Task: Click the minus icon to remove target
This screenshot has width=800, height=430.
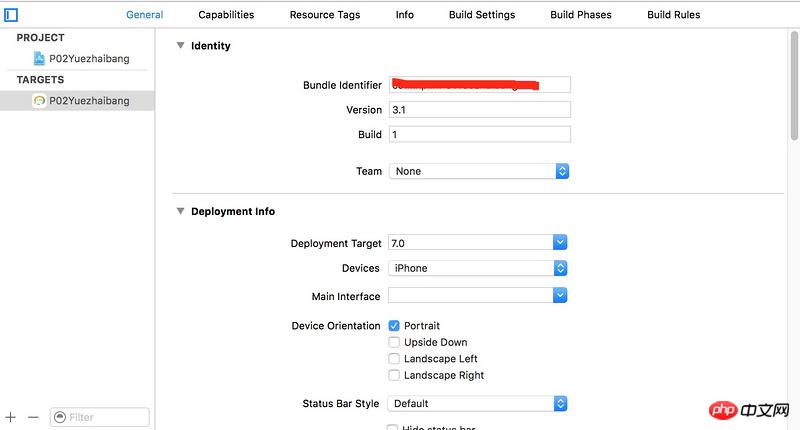Action: [x=33, y=417]
